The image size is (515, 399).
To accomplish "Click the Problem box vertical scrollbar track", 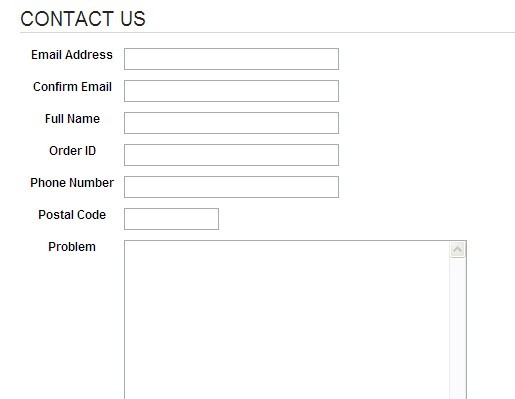I will pos(457,328).
